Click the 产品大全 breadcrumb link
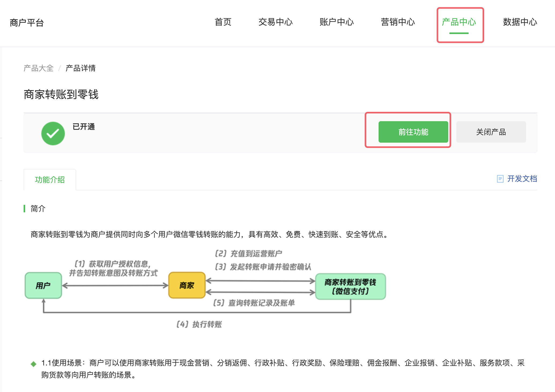Viewport: 555px width, 392px height. pos(38,68)
